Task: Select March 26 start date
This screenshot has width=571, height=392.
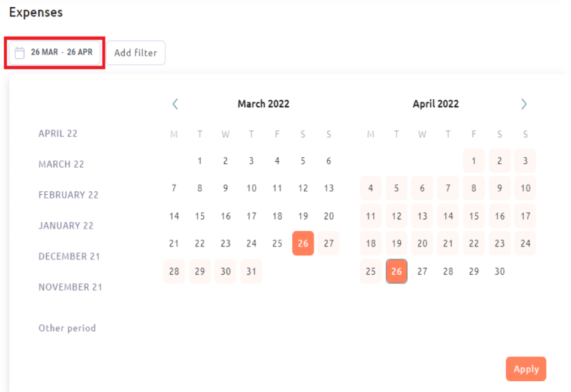Action: [x=303, y=243]
